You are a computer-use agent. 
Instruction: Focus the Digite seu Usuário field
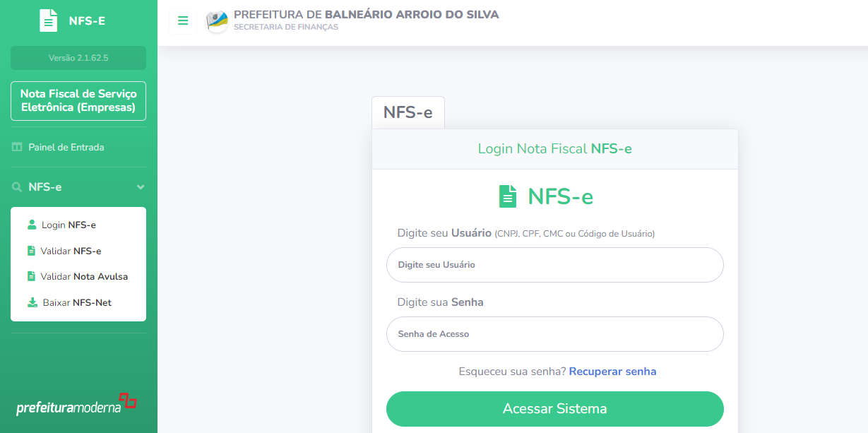point(555,265)
